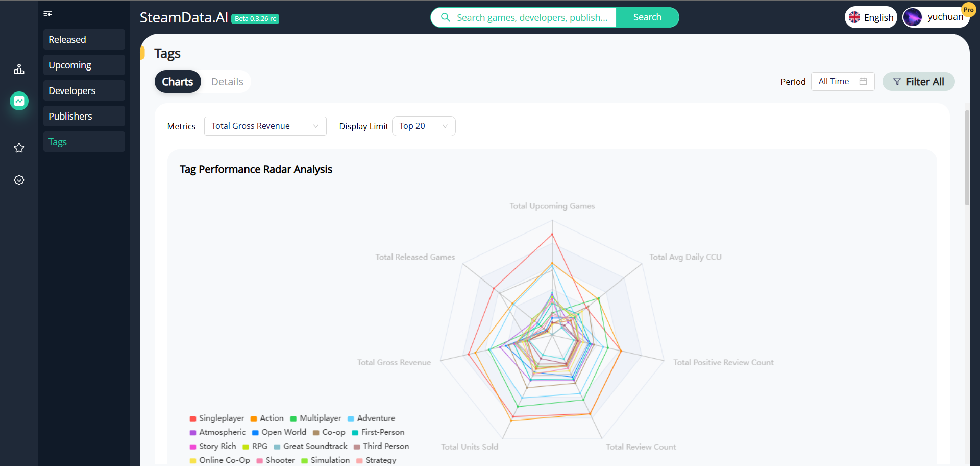Open the English language selector
Viewport: 980px width, 466px height.
[871, 17]
